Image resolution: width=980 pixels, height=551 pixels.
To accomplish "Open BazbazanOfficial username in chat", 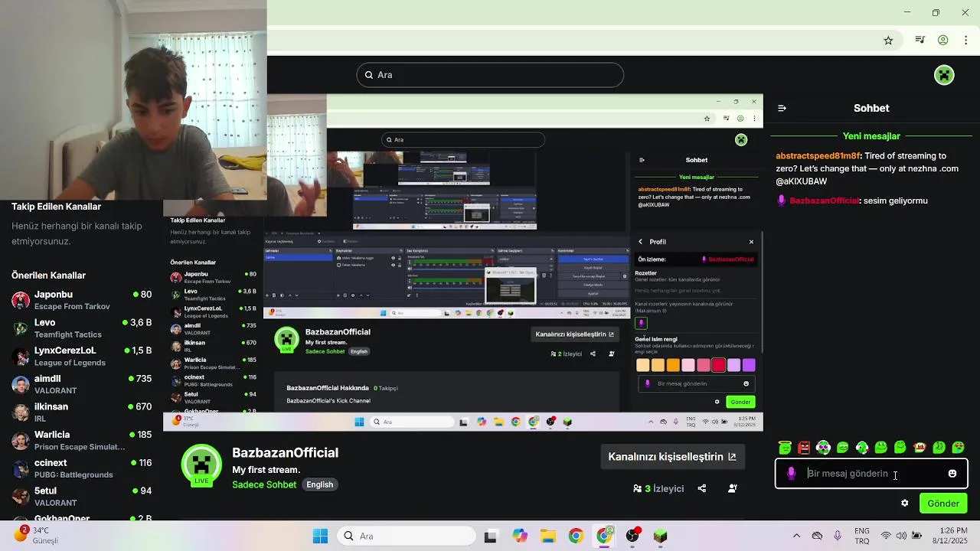I will [x=825, y=201].
